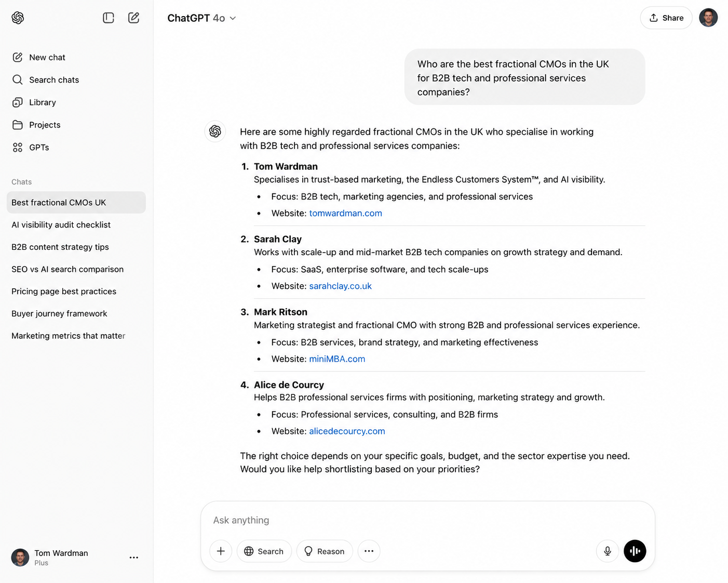Open Tom Wardman account options ellipsis

(x=134, y=558)
